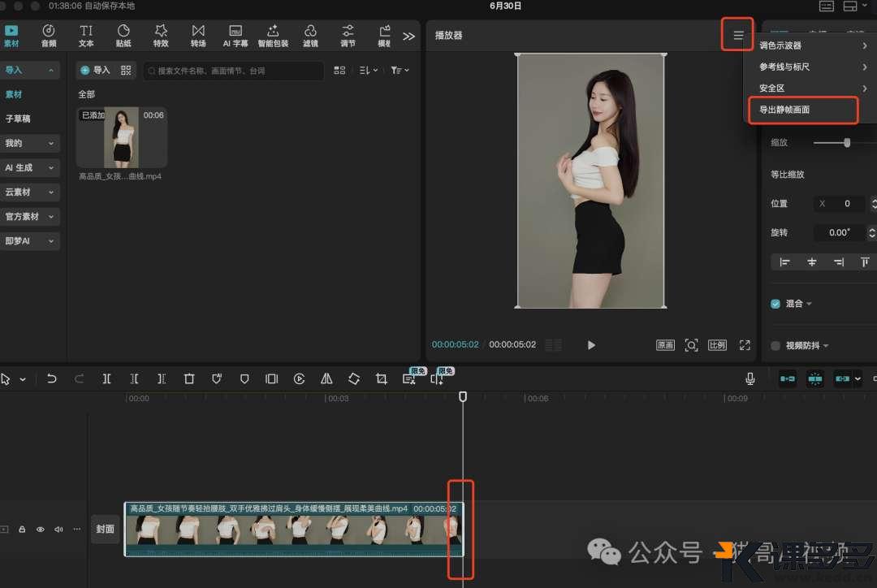Viewport: 877px width, 588px height.
Task: Open the player hamburger menu
Action: coord(738,35)
